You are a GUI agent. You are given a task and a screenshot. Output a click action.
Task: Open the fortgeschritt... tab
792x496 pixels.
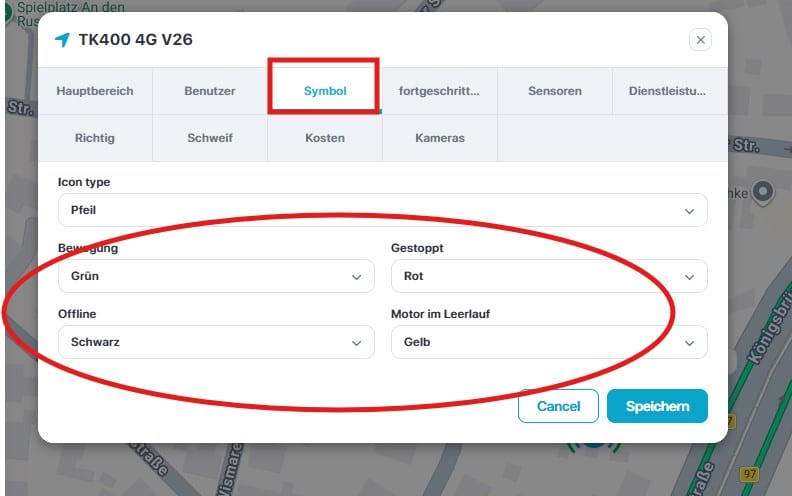click(x=439, y=91)
